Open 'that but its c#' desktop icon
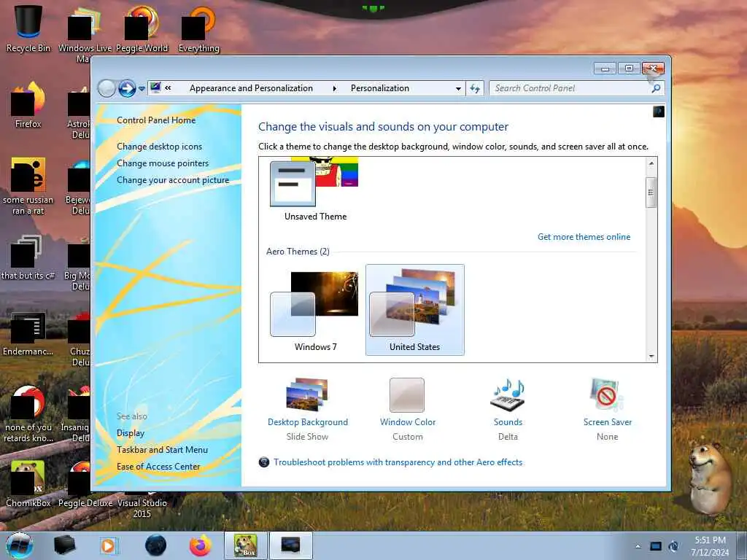The width and height of the screenshot is (747, 560). 28,257
